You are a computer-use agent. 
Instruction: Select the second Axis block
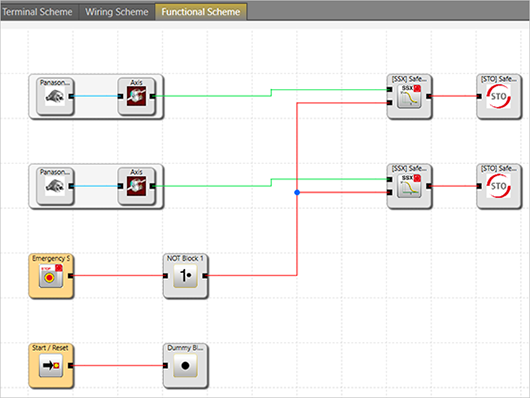click(x=137, y=186)
